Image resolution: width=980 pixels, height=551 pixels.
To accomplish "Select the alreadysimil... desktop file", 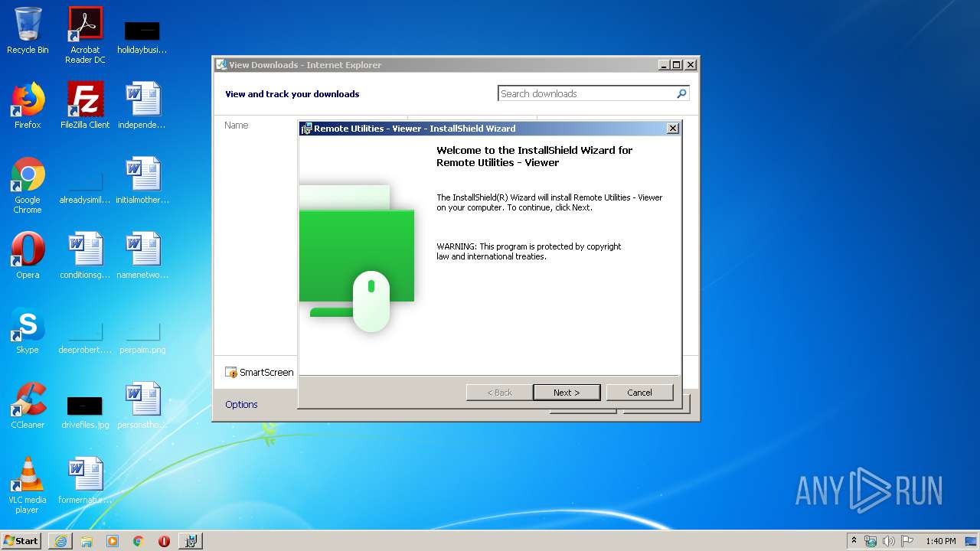I will tap(85, 188).
